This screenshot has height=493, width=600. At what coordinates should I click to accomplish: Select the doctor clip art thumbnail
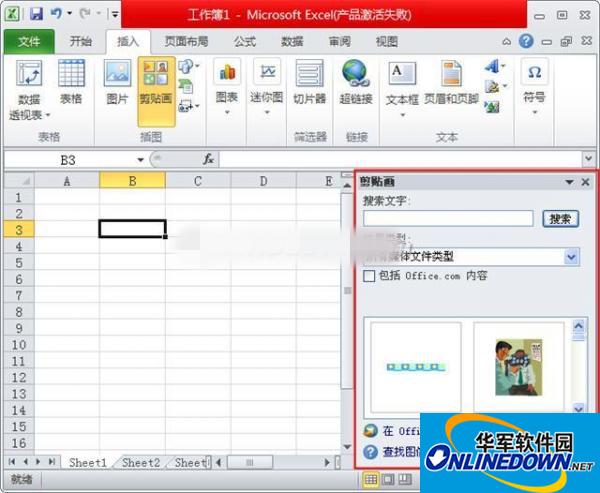point(518,367)
